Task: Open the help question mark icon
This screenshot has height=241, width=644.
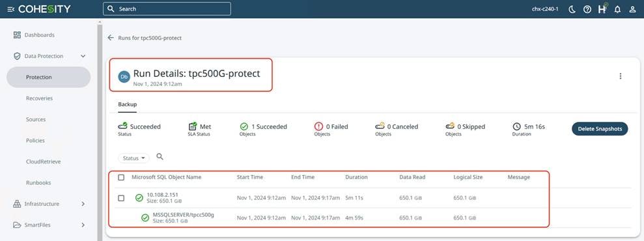Action: (x=587, y=9)
